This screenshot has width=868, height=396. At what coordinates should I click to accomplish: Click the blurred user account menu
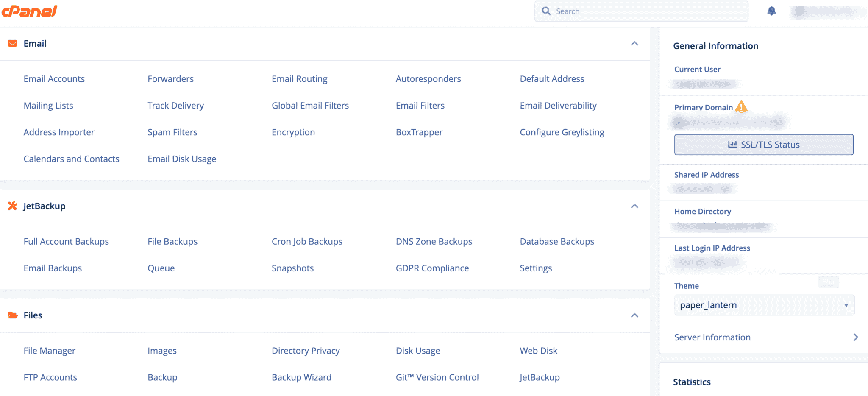pos(826,11)
